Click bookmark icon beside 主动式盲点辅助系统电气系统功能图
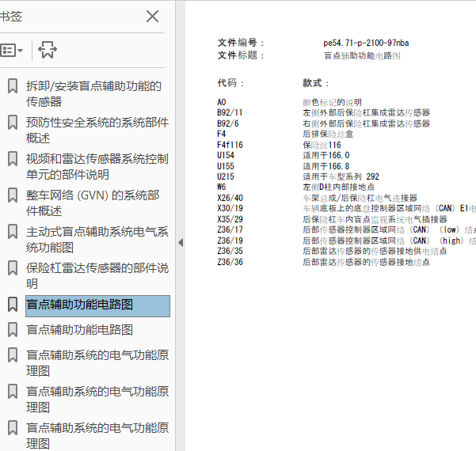The width and height of the screenshot is (476, 451). pos(13,232)
